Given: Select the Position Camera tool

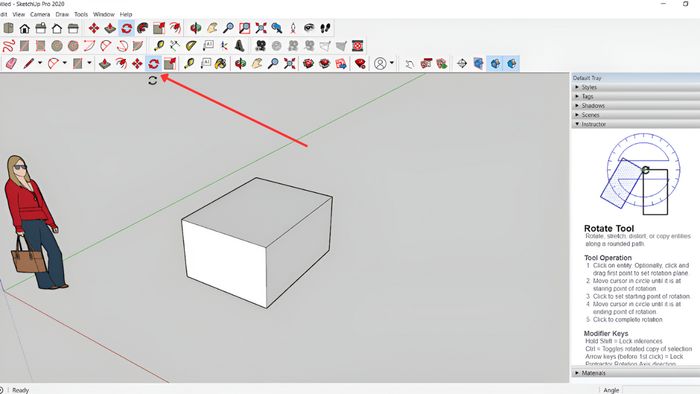Looking at the screenshot, I should coord(293,28).
